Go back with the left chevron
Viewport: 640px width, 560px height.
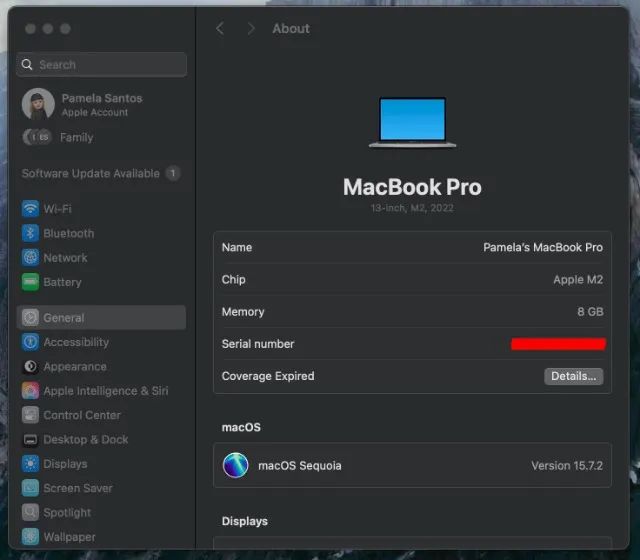220,29
